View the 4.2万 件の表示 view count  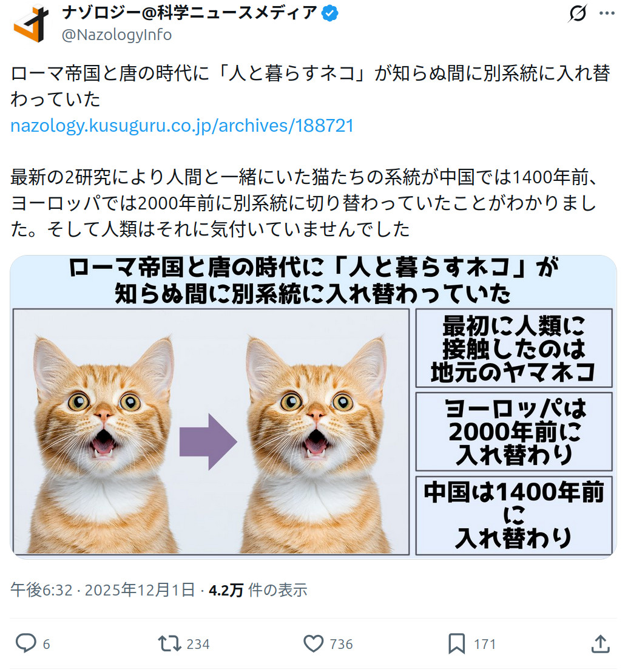[x=258, y=590]
